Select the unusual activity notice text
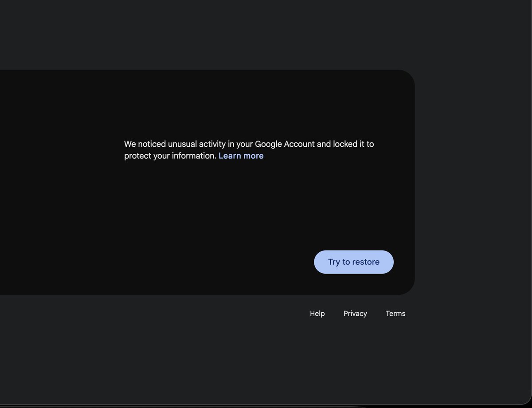The image size is (532, 408). [x=249, y=150]
